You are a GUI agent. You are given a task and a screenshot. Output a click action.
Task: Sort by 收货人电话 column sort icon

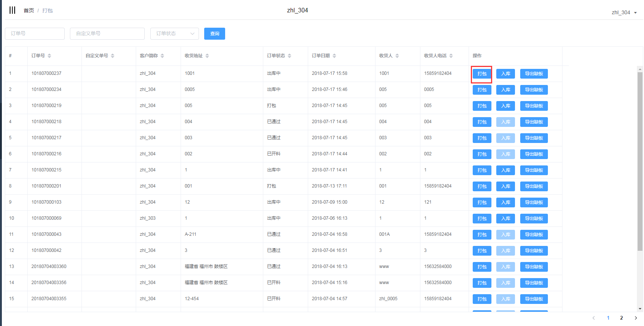[451, 56]
